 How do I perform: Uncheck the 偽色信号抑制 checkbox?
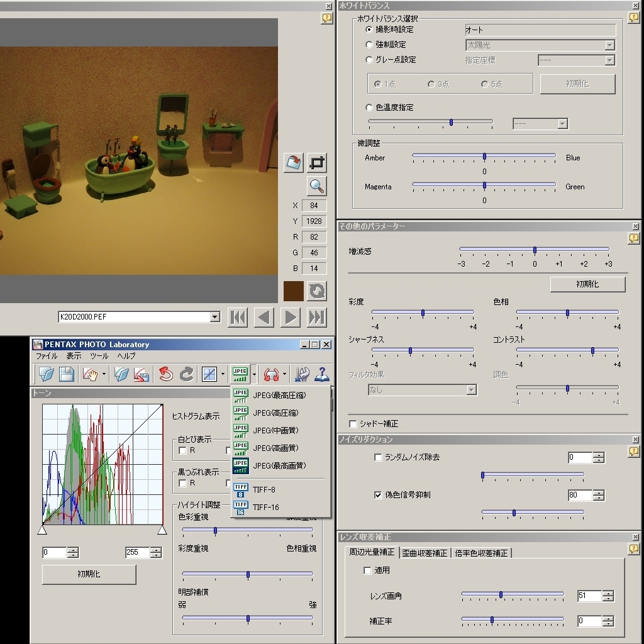click(x=378, y=495)
